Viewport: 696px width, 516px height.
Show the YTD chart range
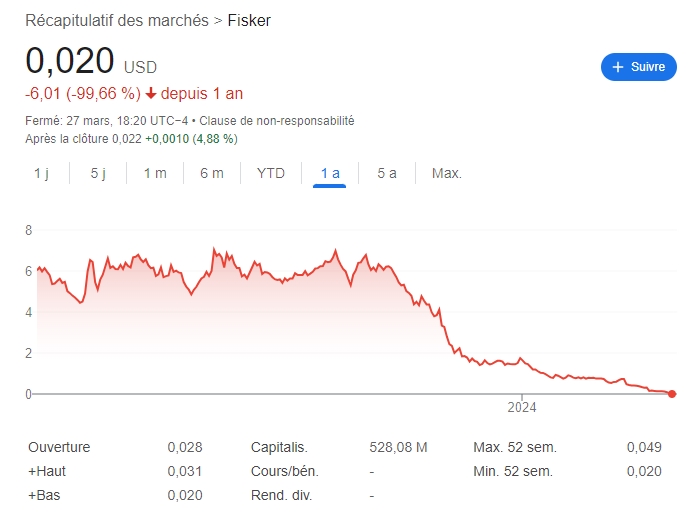point(271,173)
